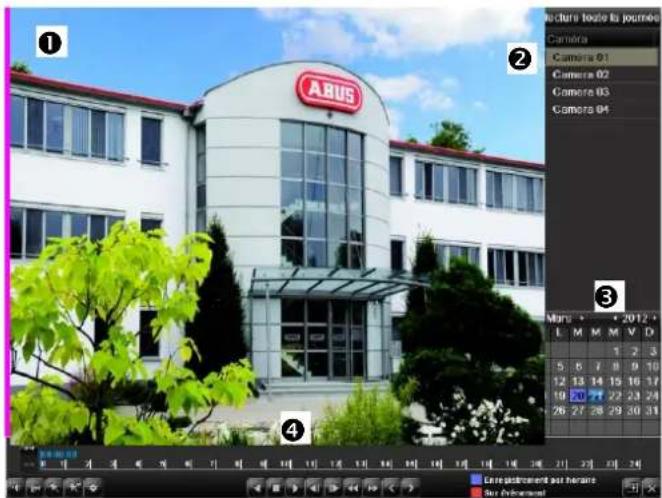The width and height of the screenshot is (662, 498).
Task: Select day 20 in the calendar
Action: 577,395
